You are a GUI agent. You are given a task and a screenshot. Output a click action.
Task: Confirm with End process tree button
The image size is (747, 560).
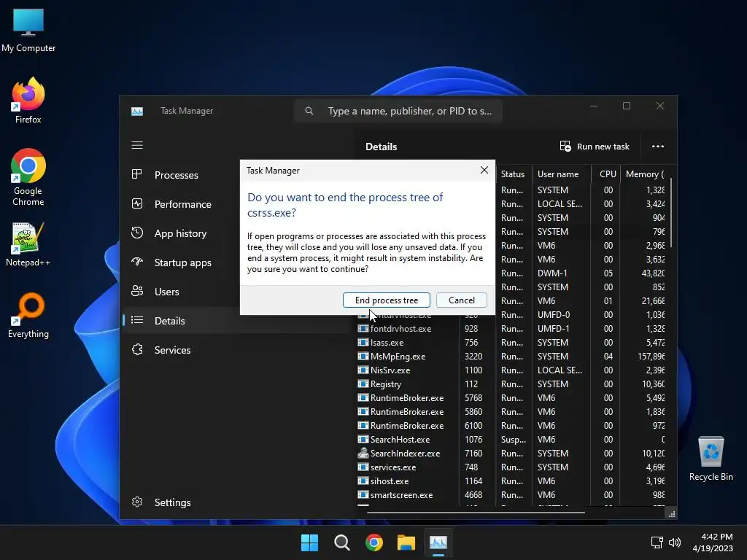point(387,300)
